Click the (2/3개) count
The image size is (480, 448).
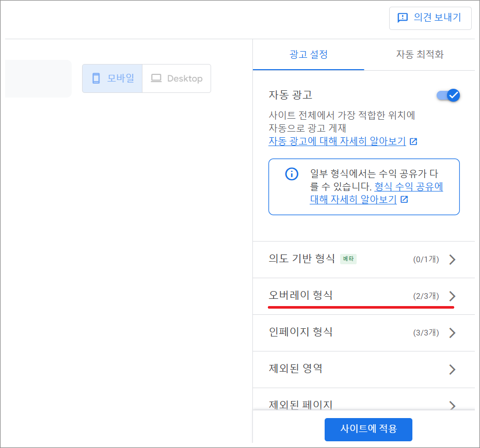pos(426,296)
